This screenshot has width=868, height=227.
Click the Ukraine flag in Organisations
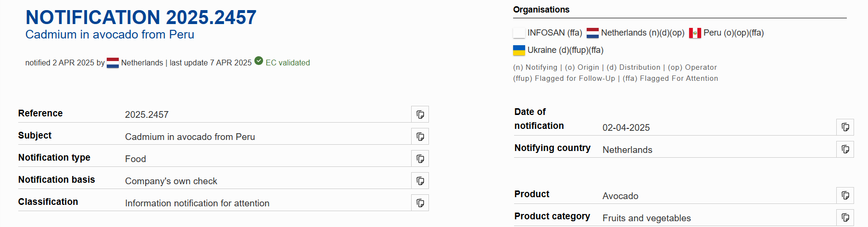(x=519, y=50)
